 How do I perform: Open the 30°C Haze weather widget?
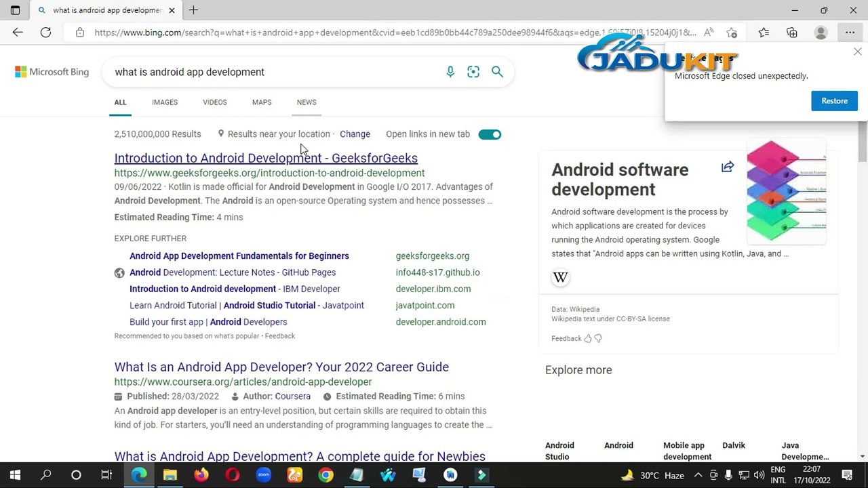click(x=652, y=475)
